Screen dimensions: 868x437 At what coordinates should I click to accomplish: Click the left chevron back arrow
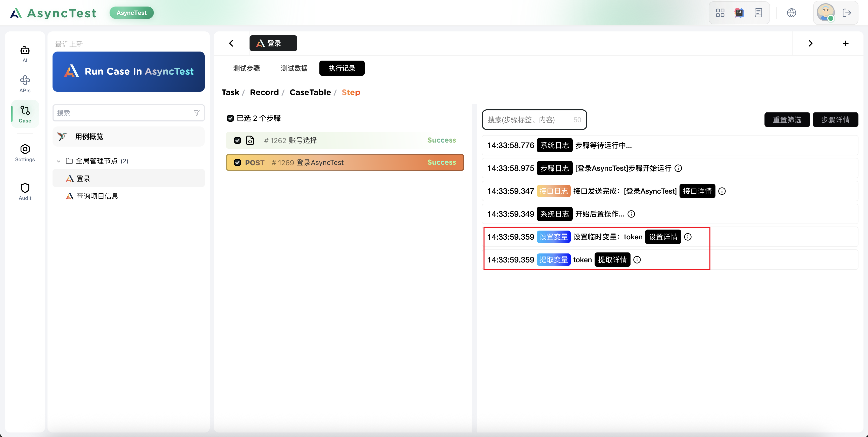(231, 43)
